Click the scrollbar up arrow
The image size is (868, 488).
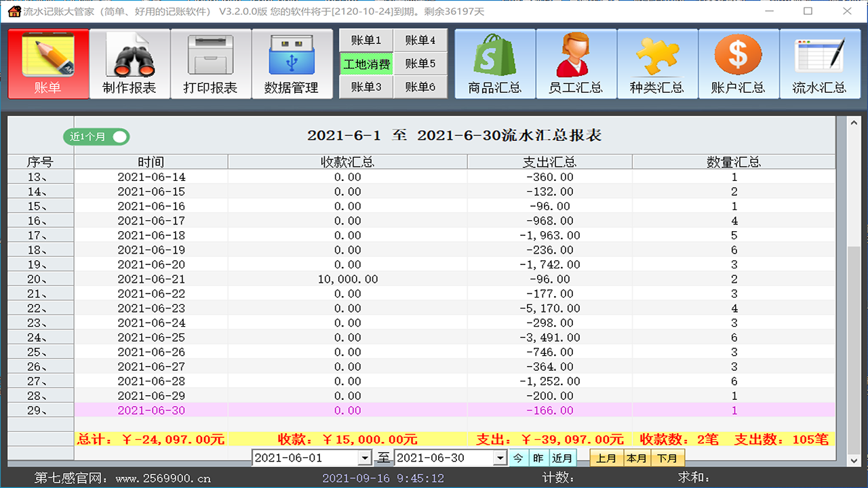[x=852, y=123]
